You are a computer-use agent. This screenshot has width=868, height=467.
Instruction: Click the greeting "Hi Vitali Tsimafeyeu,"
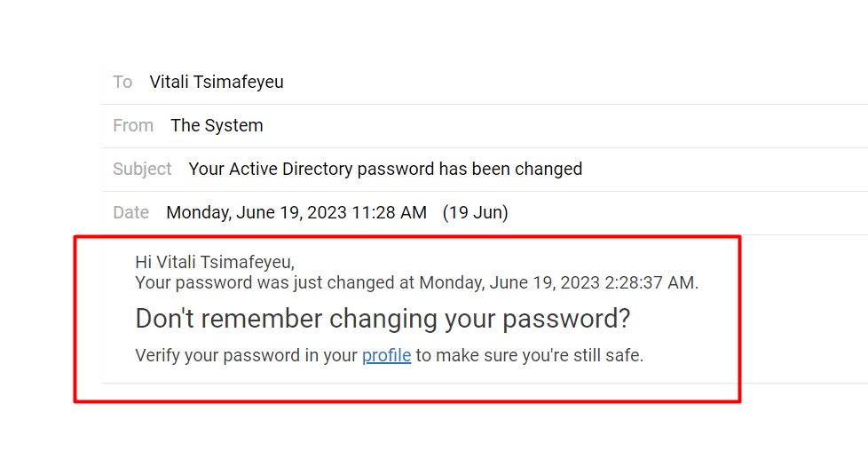click(x=215, y=262)
